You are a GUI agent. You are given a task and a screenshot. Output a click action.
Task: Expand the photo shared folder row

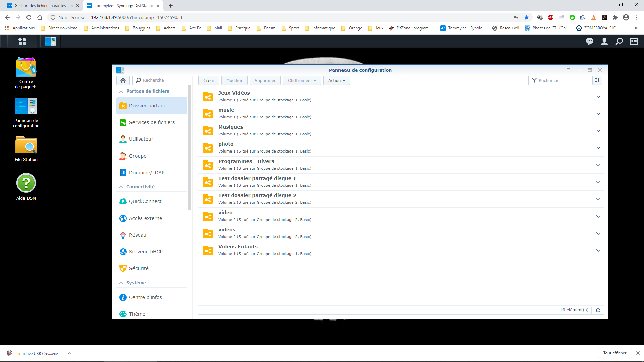click(x=598, y=148)
